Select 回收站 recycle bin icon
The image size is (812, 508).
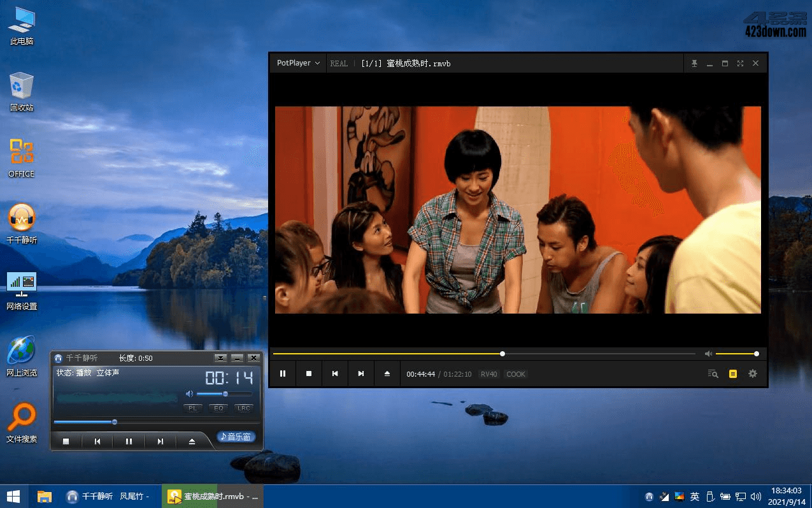pyautogui.click(x=22, y=92)
